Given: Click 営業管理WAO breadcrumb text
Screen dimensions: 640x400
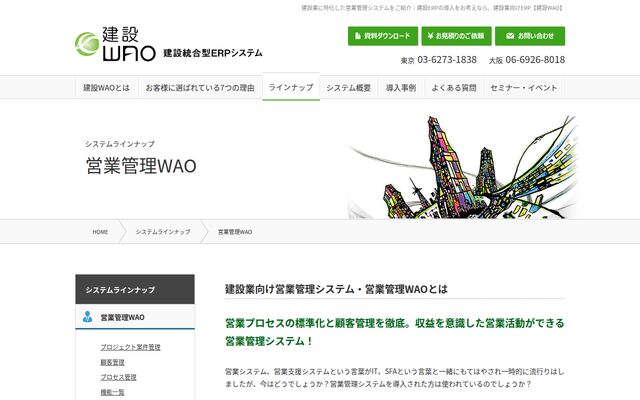Looking at the screenshot, I should pos(235,232).
